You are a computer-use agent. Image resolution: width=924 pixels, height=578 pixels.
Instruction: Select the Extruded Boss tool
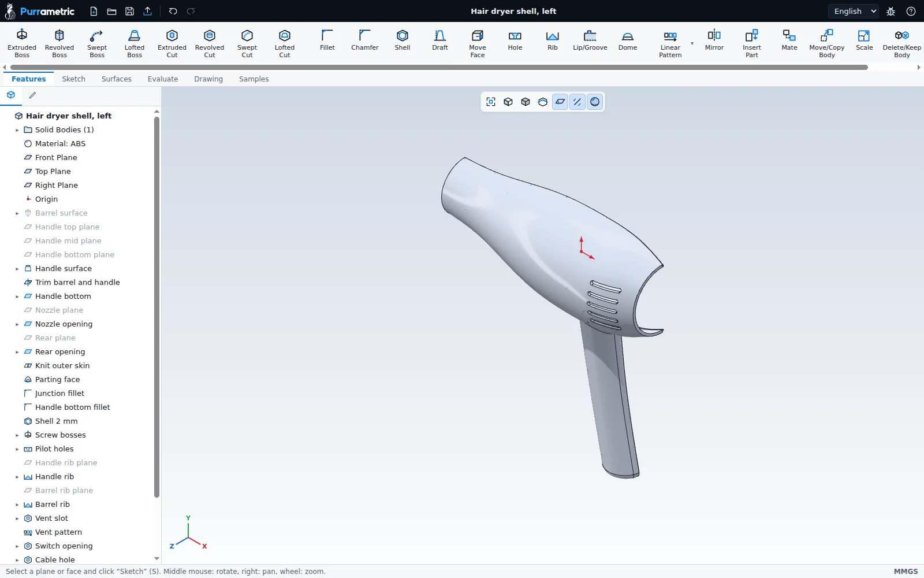22,43
